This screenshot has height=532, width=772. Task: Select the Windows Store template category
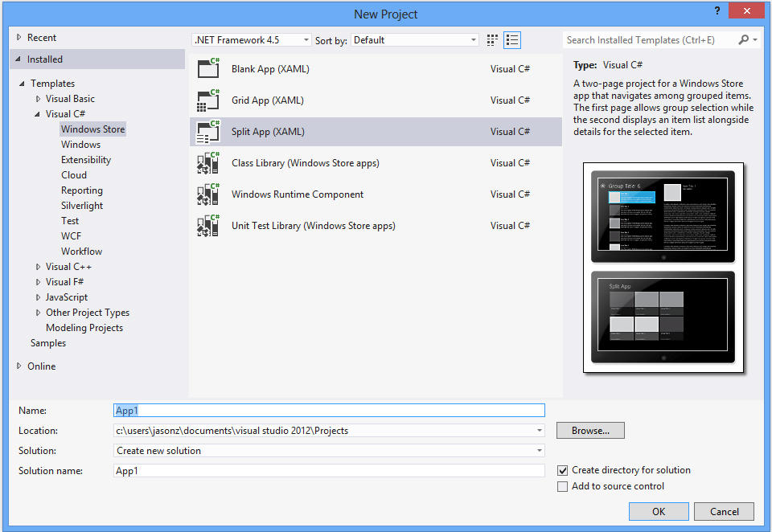click(92, 129)
